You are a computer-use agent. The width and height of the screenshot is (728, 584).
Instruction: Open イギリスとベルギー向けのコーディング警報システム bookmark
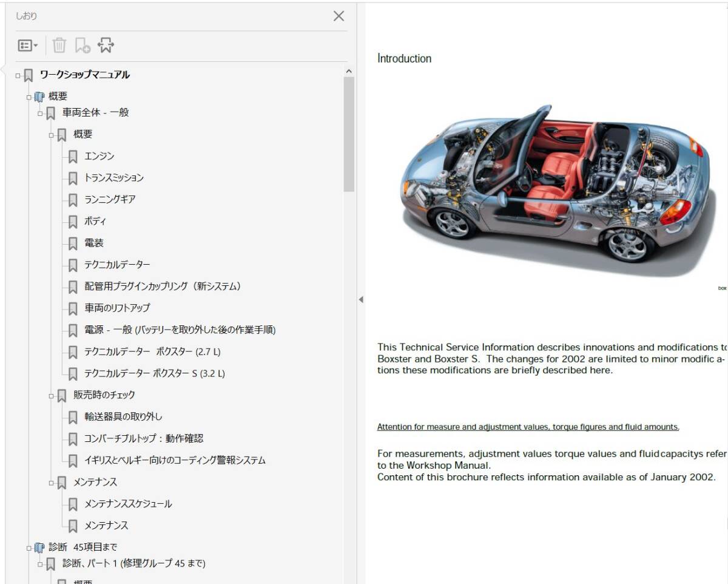(x=175, y=460)
